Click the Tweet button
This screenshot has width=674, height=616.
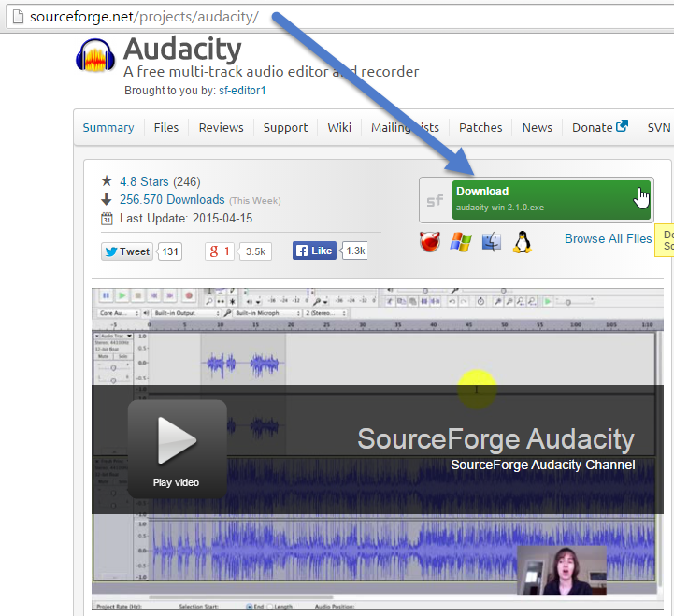click(x=126, y=251)
